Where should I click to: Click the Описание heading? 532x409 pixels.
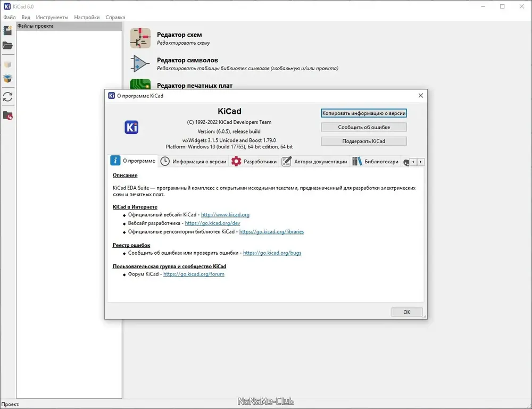[x=125, y=176]
